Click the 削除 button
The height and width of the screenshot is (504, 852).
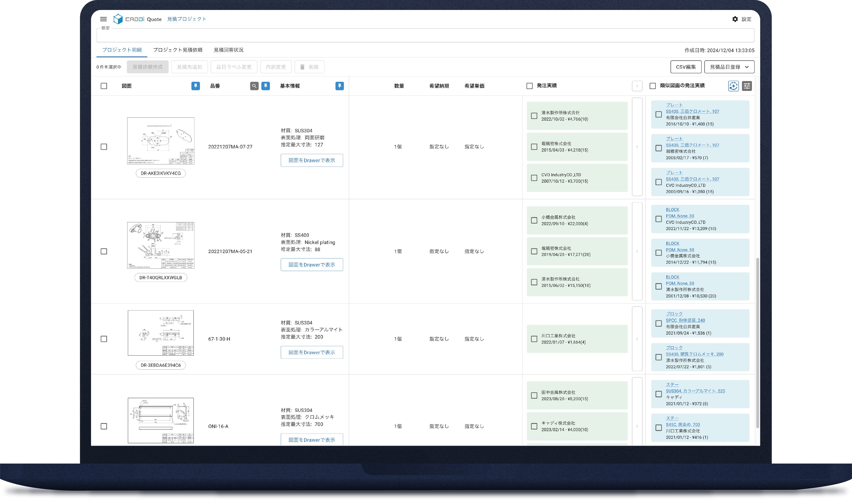pos(309,67)
